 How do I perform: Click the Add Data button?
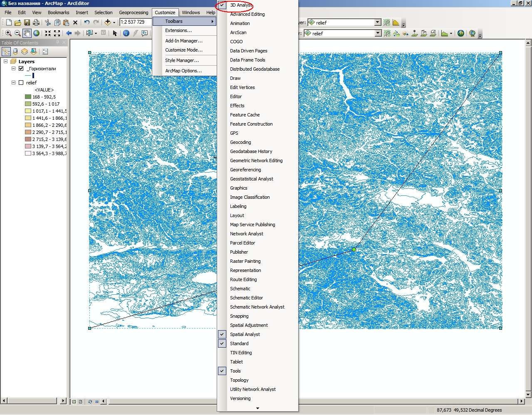tap(108, 22)
